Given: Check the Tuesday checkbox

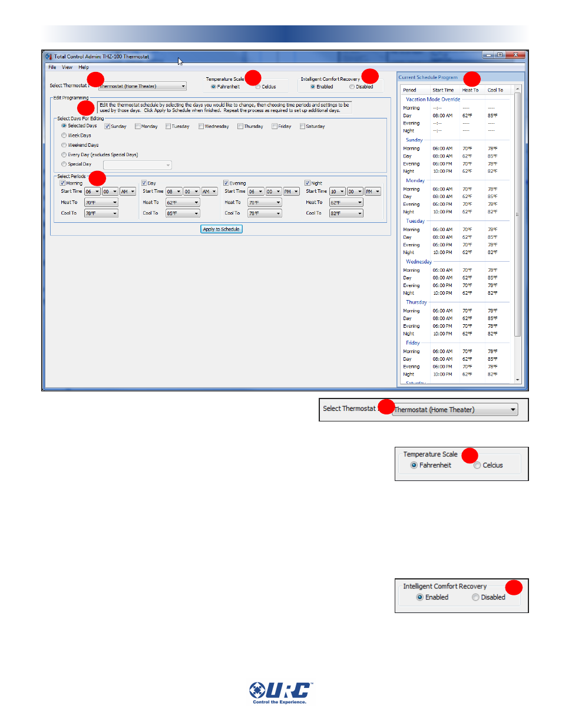Looking at the screenshot, I should 168,126.
